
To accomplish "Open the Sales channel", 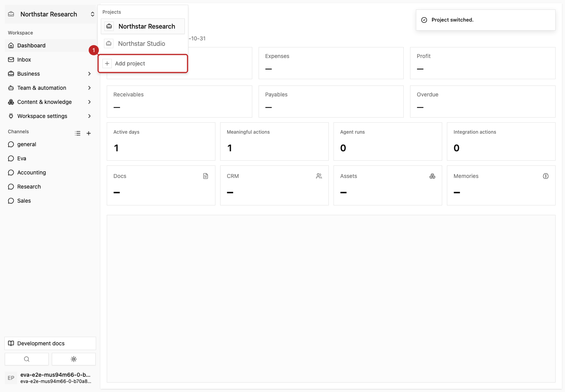I will tap(50, 201).
